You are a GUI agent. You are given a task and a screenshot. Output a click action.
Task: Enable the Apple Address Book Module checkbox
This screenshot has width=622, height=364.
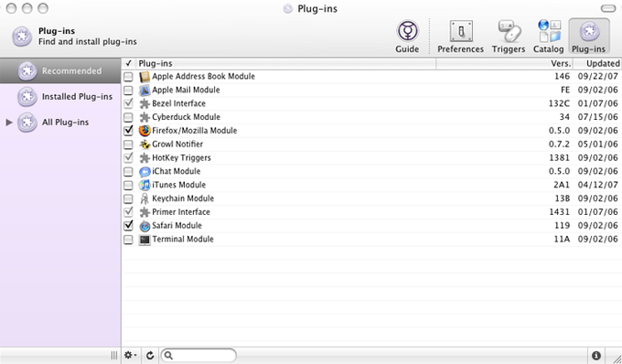[x=128, y=77]
